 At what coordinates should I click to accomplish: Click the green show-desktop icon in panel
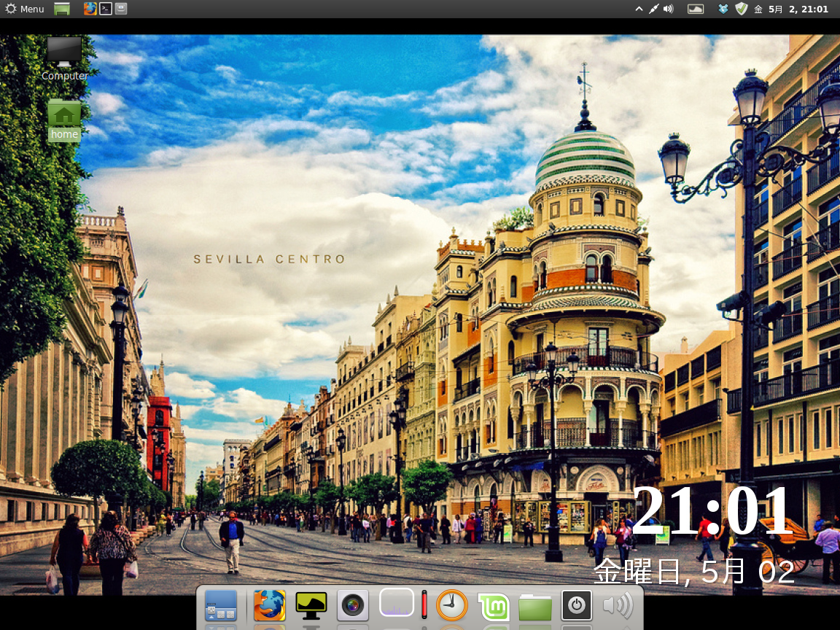(x=62, y=9)
